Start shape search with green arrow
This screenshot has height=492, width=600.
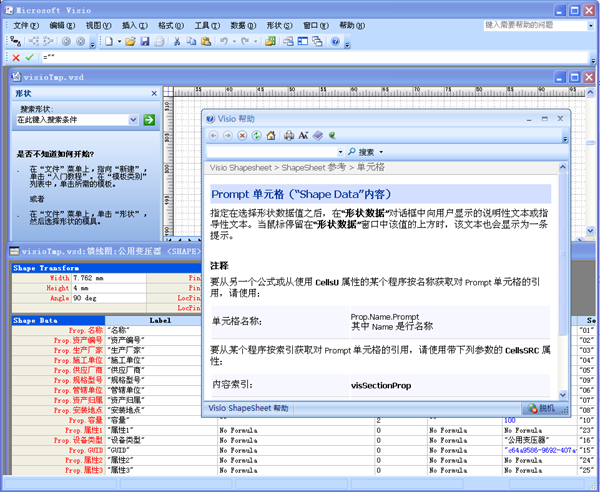pos(149,120)
